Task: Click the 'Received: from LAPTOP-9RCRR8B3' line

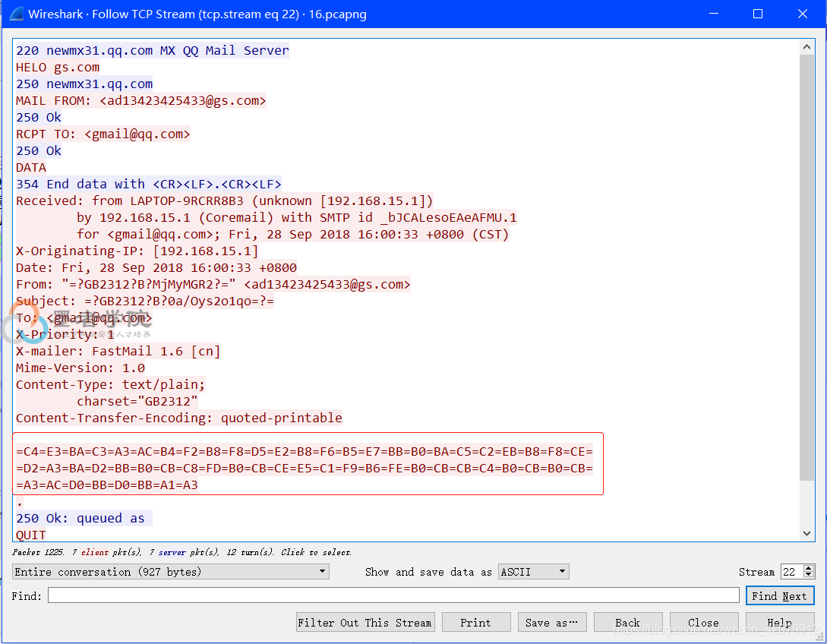Action: 224,201
